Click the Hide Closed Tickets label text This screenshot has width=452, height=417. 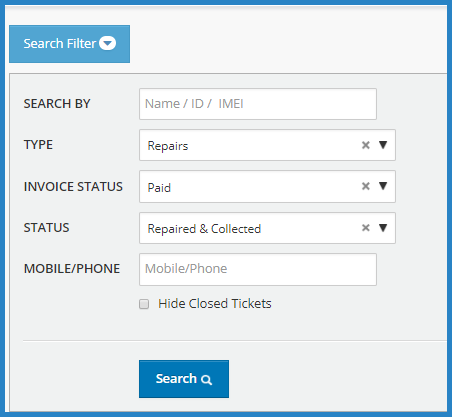pyautogui.click(x=215, y=304)
